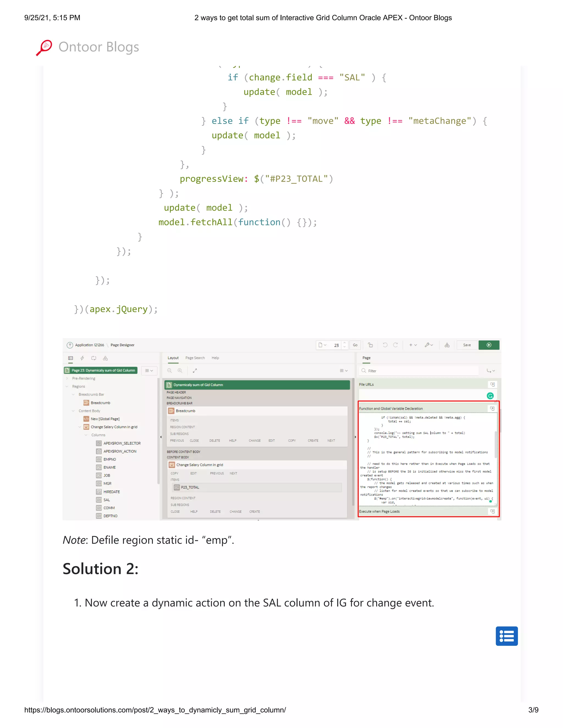Click the zoom in icon in Layout
The width and height of the screenshot is (563, 728).
[180, 370]
